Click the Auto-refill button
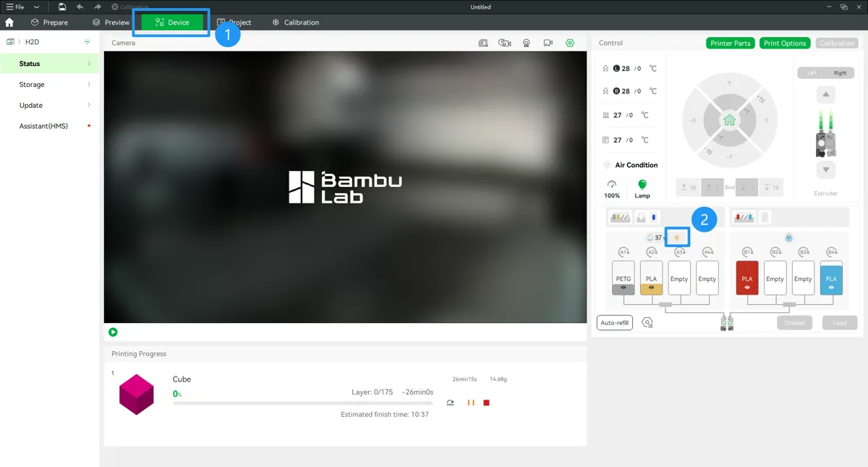The height and width of the screenshot is (467, 868). [x=615, y=322]
